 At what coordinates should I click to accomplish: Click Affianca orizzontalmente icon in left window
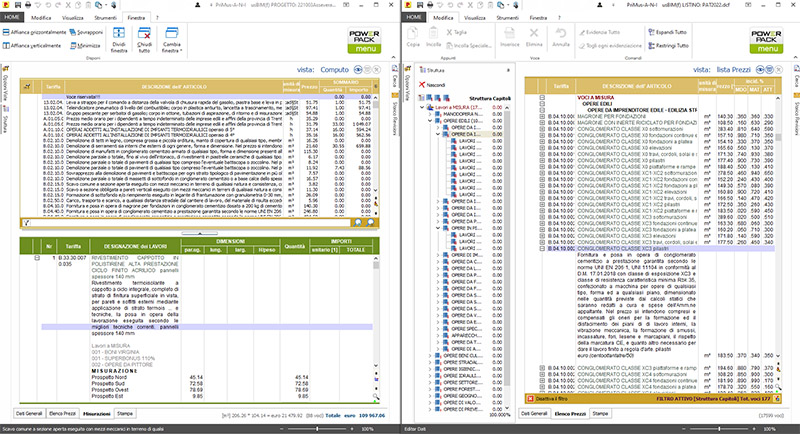6,32
